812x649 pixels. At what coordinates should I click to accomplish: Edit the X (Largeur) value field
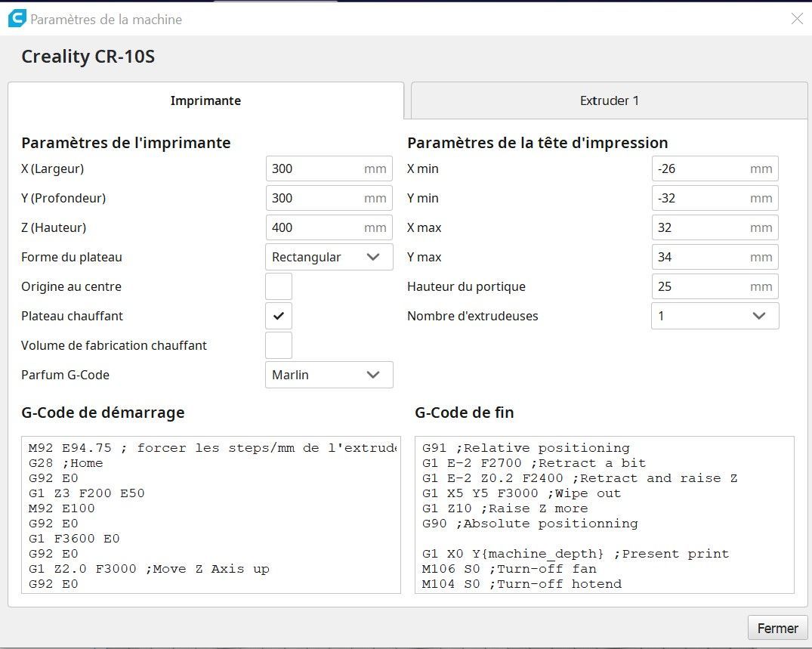329,168
